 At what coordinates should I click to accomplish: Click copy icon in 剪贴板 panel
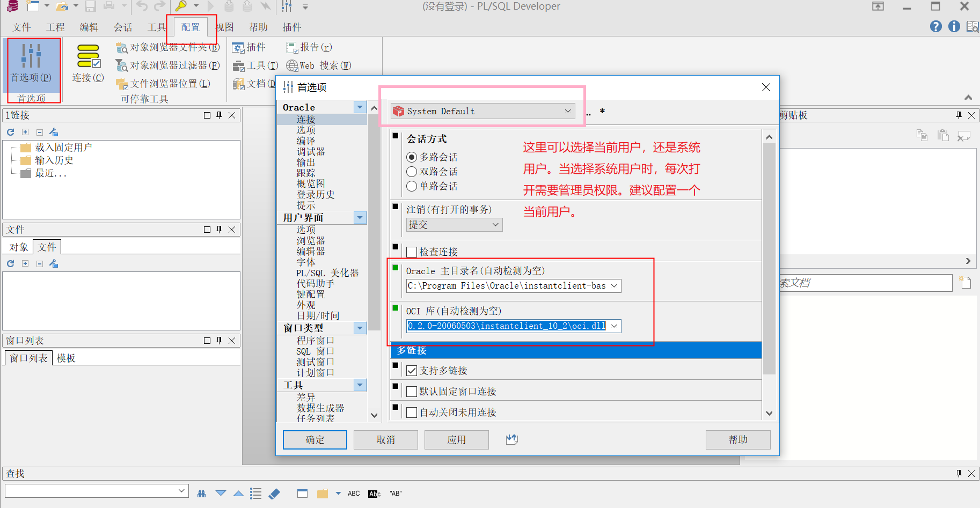[x=922, y=135]
